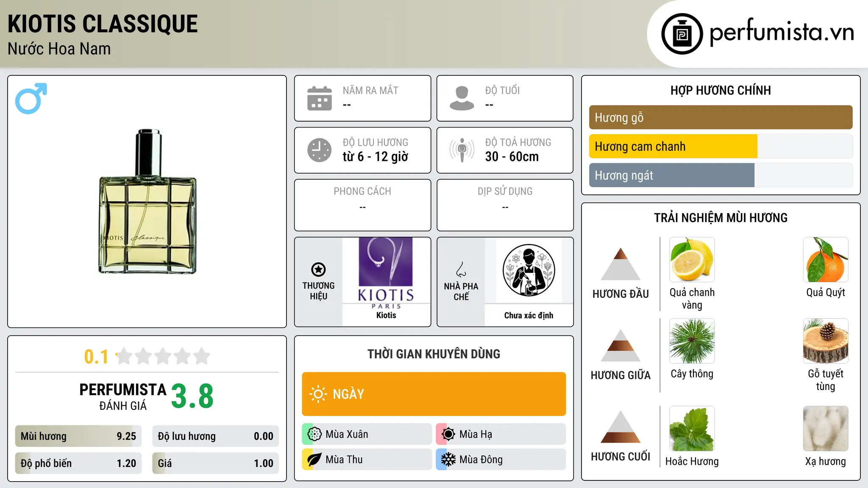Open the Kiotis Classique bottle image
This screenshot has height=488, width=868.
(x=147, y=202)
